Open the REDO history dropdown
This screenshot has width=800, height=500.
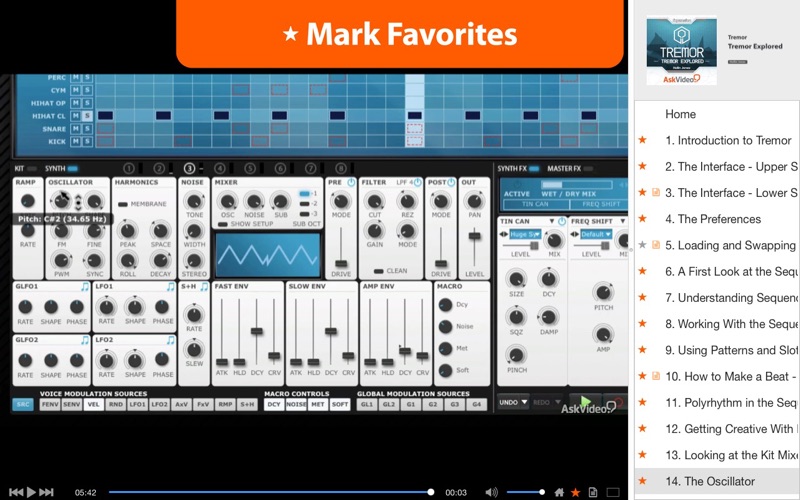tap(558, 402)
